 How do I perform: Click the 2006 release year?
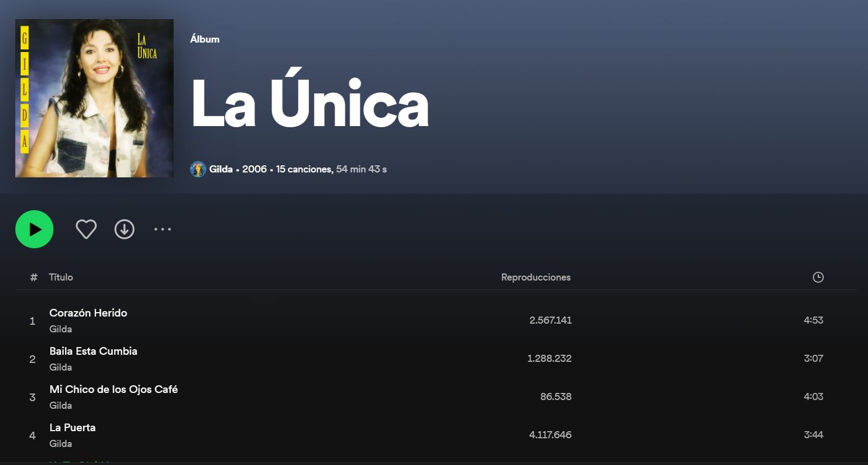tap(254, 169)
